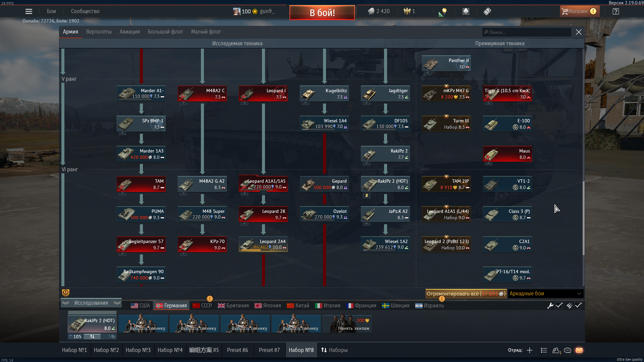Click the golden eagles currency icon
The height and width of the screenshot is (362, 644).
point(407,11)
